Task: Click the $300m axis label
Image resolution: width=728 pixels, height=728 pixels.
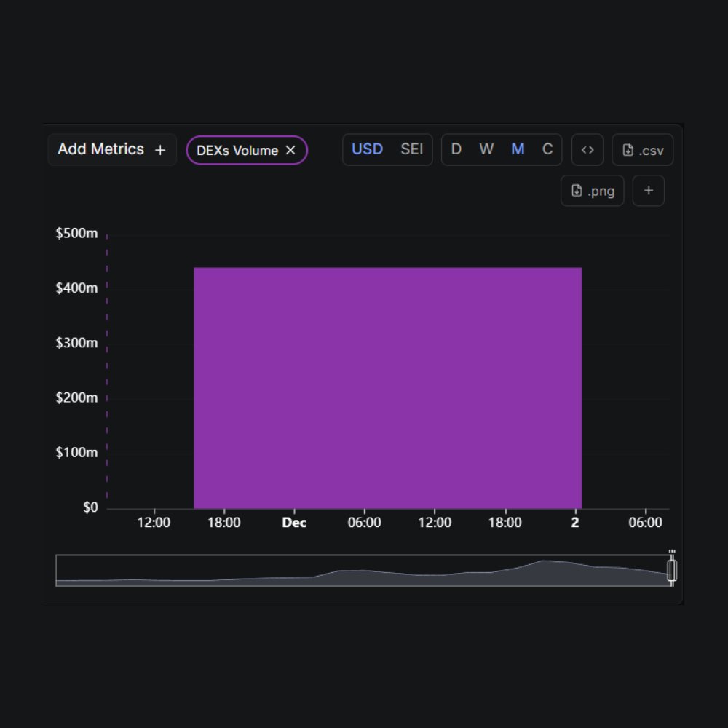Action: pyautogui.click(x=76, y=343)
